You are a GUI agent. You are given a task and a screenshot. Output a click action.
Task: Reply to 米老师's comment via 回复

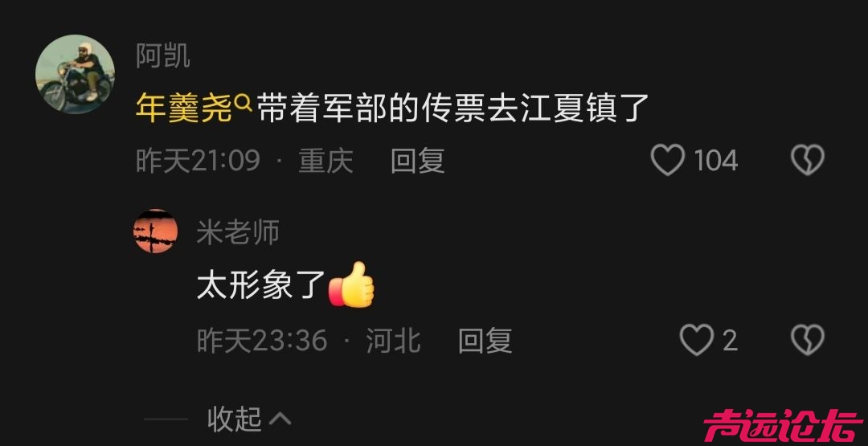tap(485, 340)
